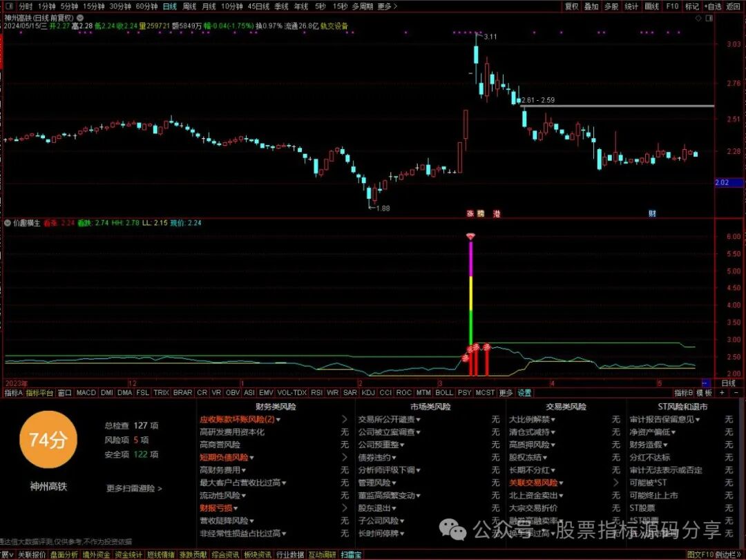Switch to 月线 monthly chart
This screenshot has height=560, width=746.
point(209,6)
